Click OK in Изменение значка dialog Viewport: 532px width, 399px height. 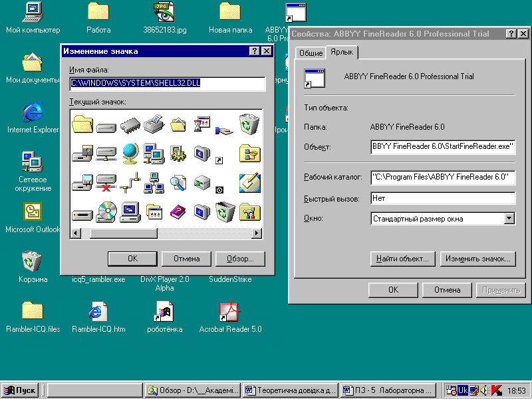[x=132, y=259]
